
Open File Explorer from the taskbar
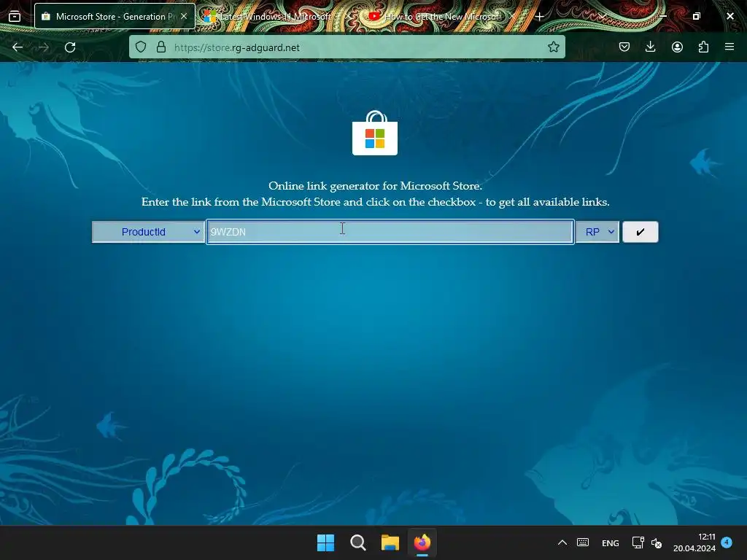click(x=390, y=542)
